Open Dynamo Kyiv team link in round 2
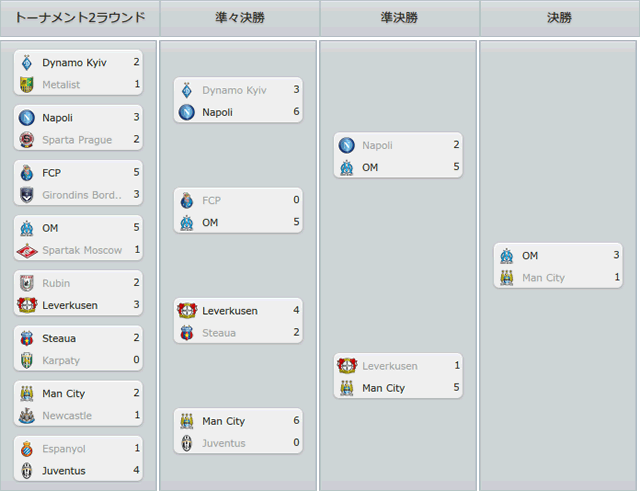This screenshot has width=640, height=491. coord(74,62)
